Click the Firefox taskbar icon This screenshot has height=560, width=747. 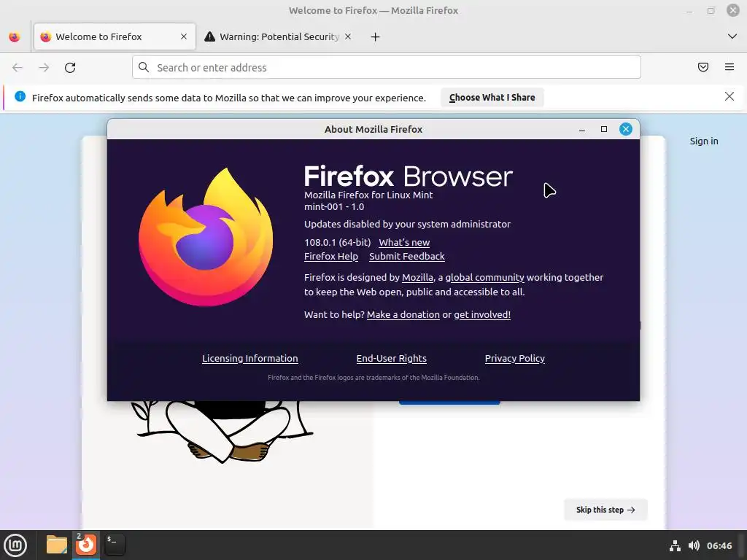pos(86,544)
